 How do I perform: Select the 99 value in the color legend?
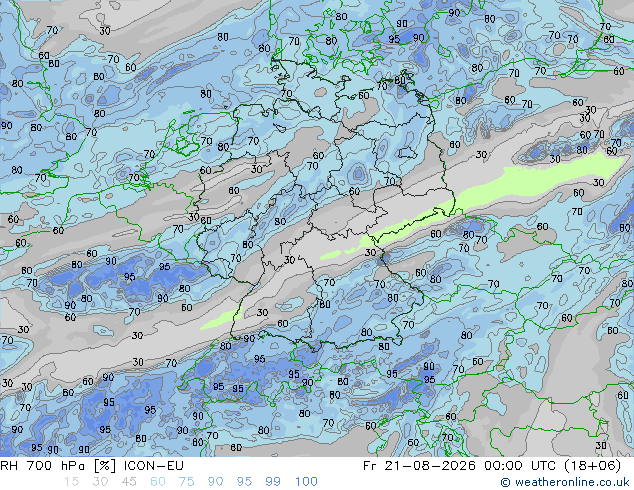coord(273,482)
